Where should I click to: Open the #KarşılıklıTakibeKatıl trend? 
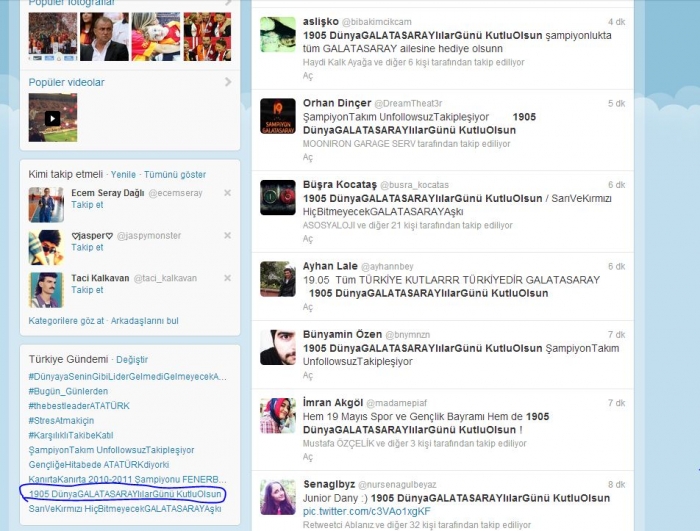71,435
